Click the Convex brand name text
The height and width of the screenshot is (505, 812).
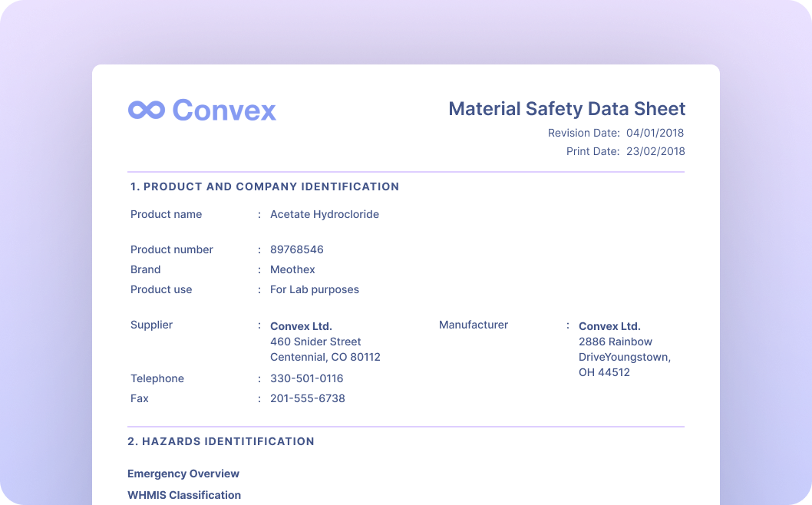click(223, 110)
